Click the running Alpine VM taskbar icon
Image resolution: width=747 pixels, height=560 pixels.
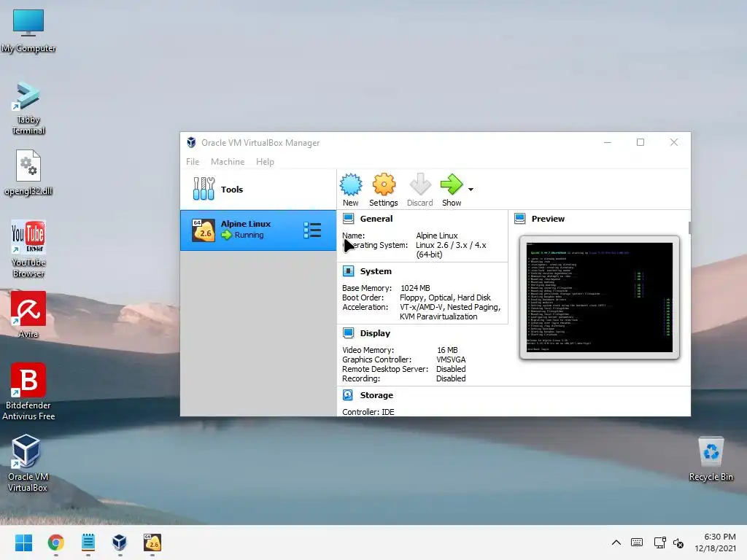coord(152,542)
